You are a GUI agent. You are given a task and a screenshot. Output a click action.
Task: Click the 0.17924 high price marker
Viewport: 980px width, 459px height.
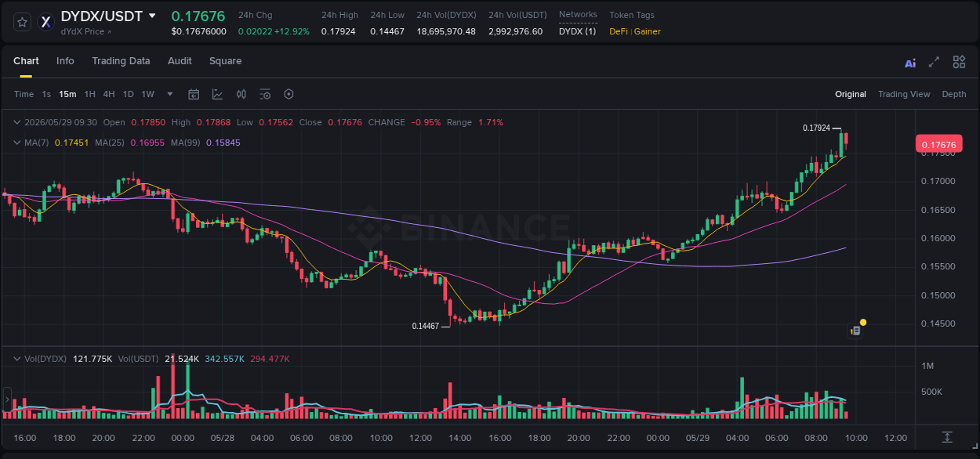[816, 128]
